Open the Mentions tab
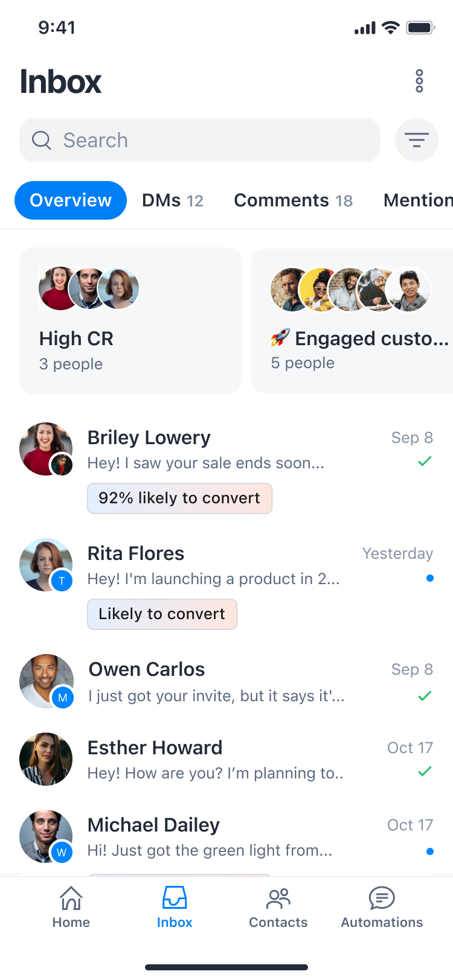Screen dimensions: 453x980 (418, 200)
